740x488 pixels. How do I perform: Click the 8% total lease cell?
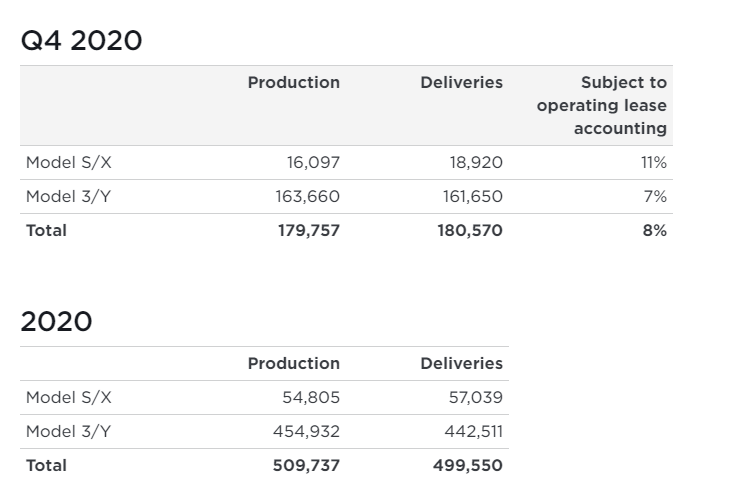(655, 230)
